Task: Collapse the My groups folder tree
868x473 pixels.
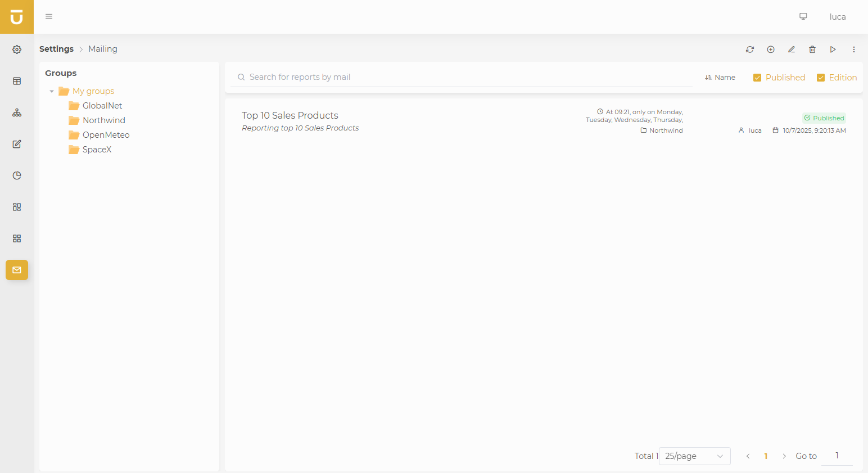Action: pos(51,91)
